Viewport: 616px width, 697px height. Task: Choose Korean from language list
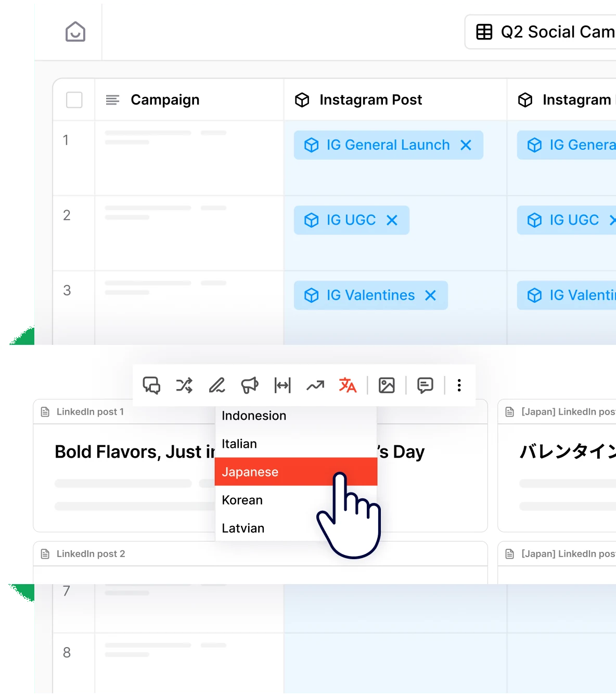(296, 500)
